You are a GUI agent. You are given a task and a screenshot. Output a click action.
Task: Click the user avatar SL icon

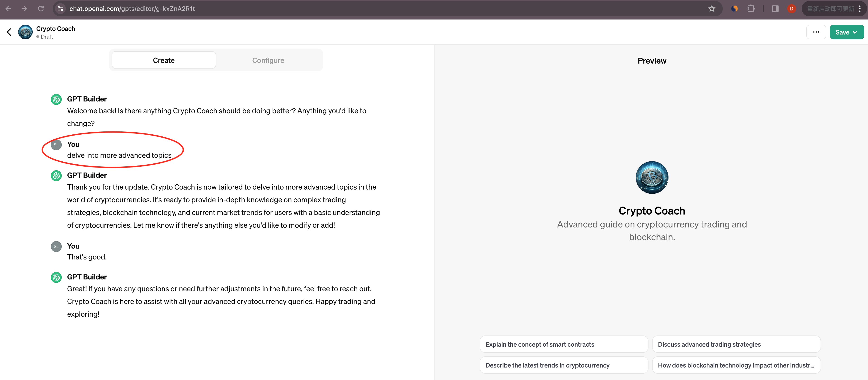[56, 145]
